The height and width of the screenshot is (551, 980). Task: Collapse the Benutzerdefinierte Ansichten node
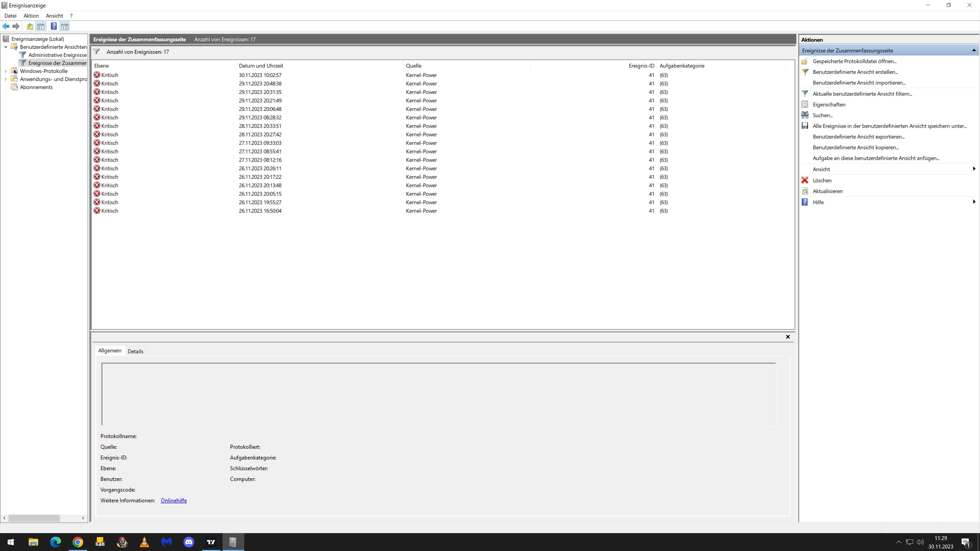[x=6, y=47]
